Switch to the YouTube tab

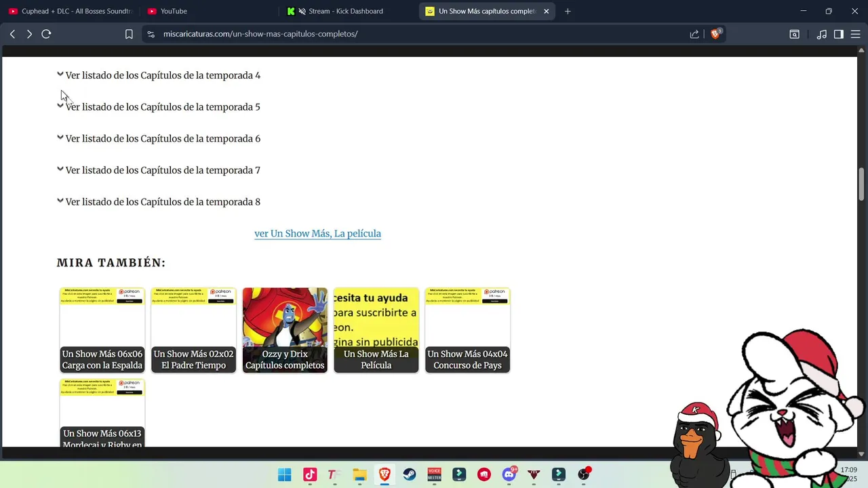coord(208,11)
